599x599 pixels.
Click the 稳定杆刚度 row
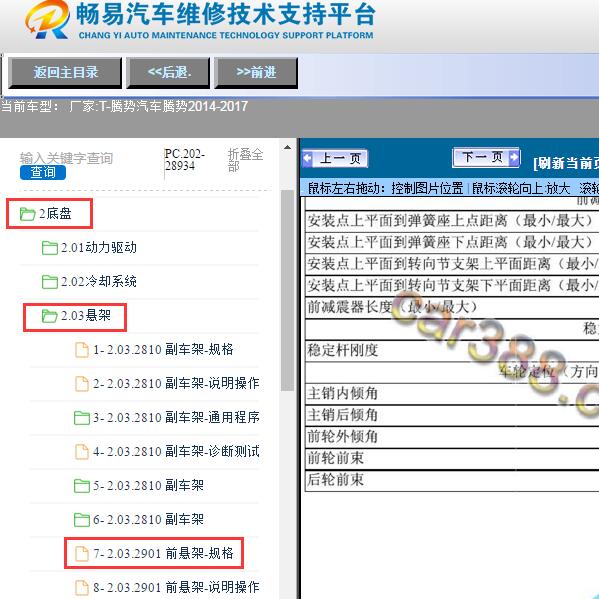tap(452, 350)
